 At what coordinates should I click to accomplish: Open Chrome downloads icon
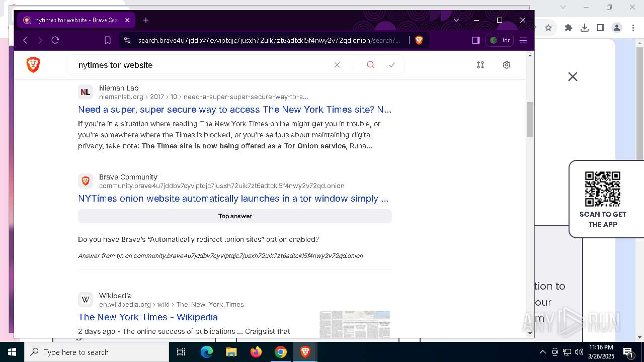pos(585,28)
